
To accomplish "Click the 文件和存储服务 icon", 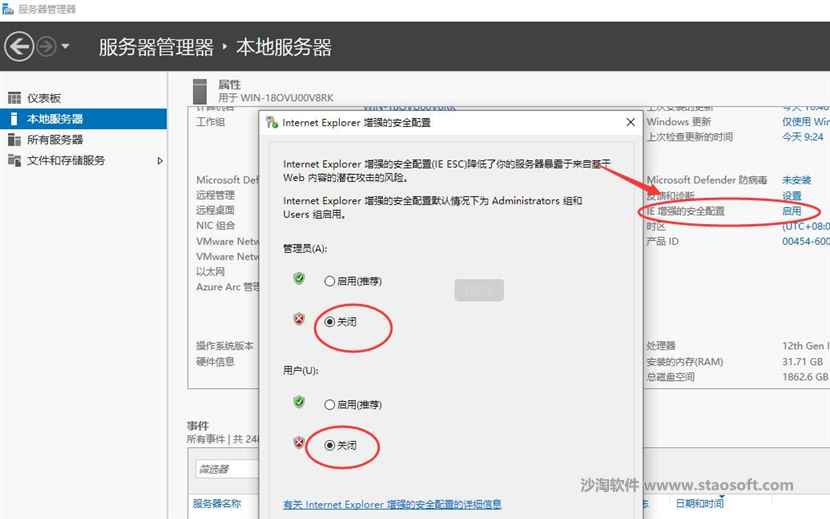I will click(14, 160).
